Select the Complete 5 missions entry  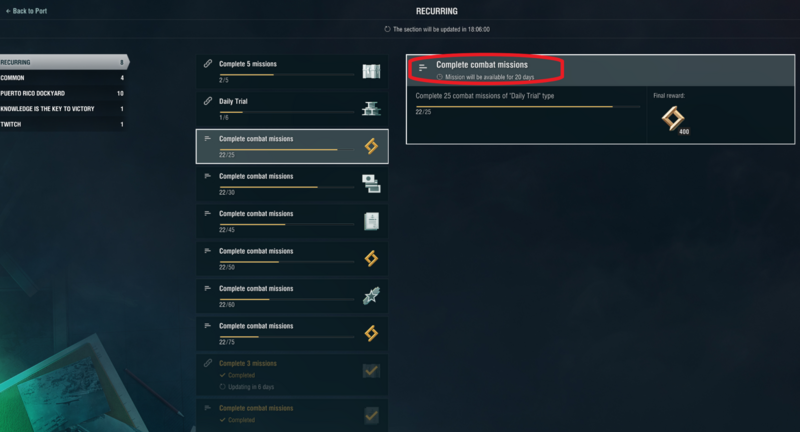tap(292, 71)
